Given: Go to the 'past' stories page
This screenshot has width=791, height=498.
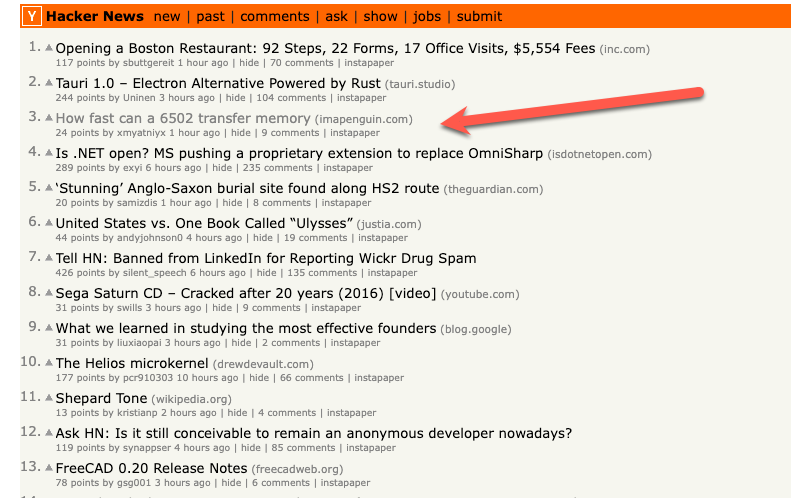Looking at the screenshot, I should pos(210,16).
